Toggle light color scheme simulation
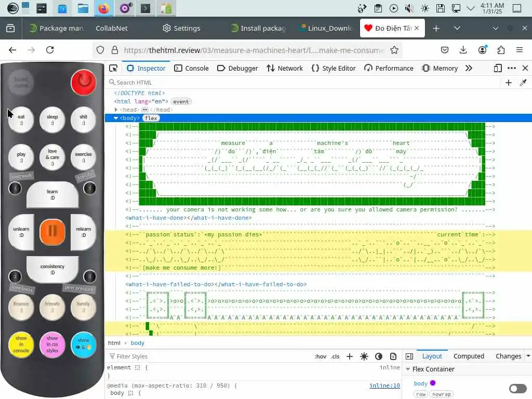 [364, 356]
